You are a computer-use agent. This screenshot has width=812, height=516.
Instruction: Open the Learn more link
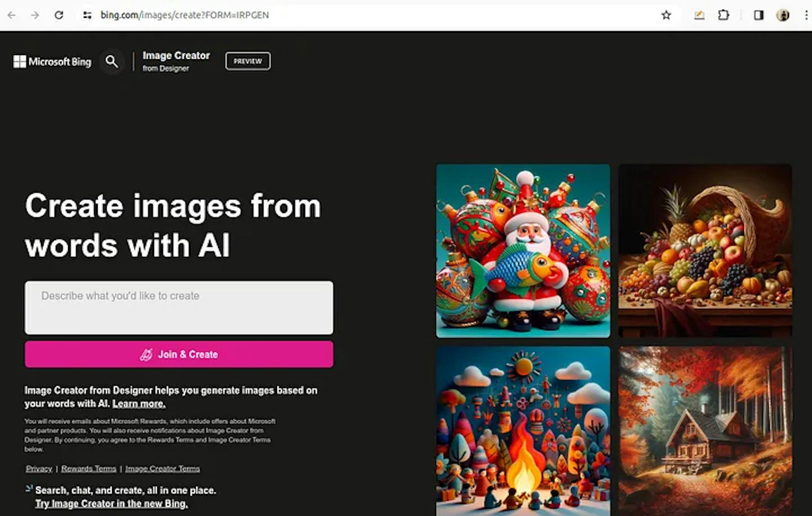tap(139, 403)
